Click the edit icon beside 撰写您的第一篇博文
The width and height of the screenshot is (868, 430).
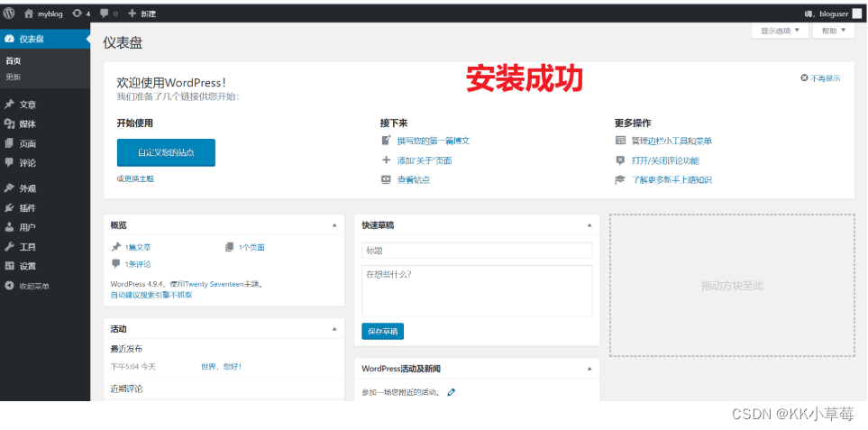coord(387,141)
